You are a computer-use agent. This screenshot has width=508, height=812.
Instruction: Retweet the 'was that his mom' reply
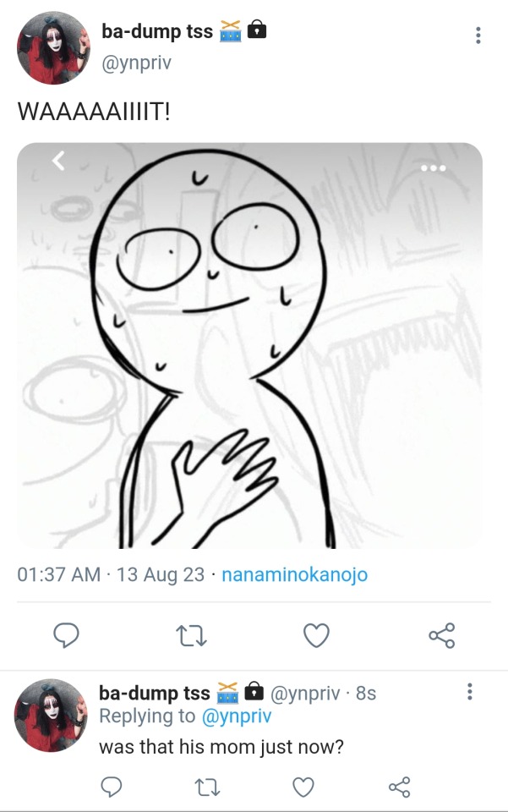(208, 787)
